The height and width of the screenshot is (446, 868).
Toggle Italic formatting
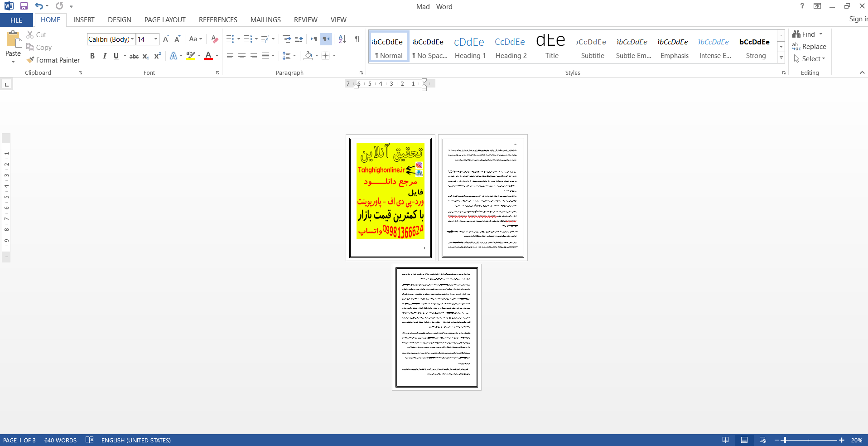coord(105,56)
